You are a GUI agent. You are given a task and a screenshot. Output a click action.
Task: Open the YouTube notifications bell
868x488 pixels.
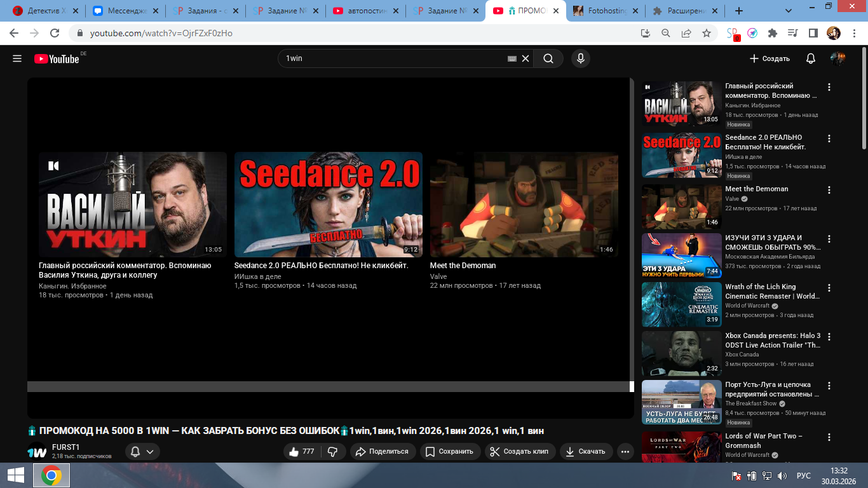pyautogui.click(x=811, y=58)
